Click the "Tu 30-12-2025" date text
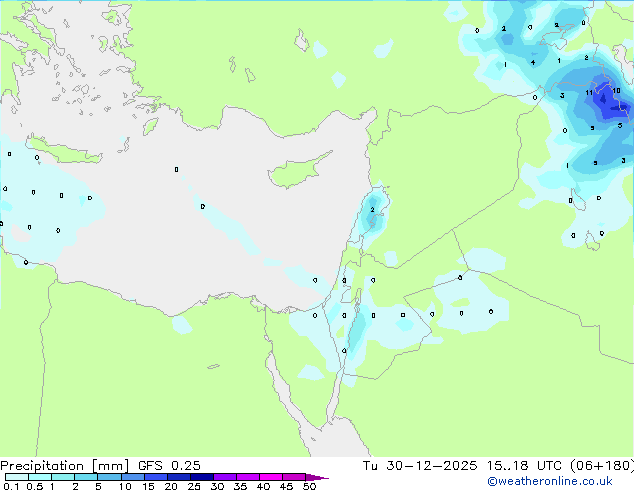This screenshot has height=490, width=634. (420, 466)
